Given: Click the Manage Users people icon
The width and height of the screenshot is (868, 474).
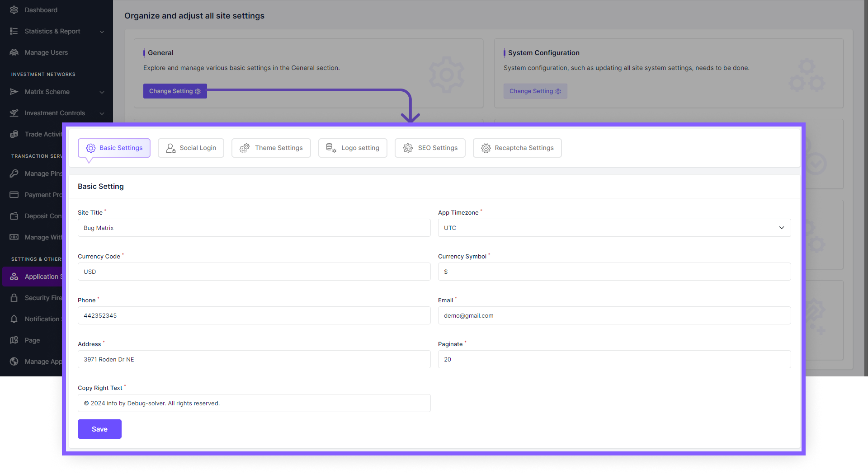Looking at the screenshot, I should coord(14,52).
